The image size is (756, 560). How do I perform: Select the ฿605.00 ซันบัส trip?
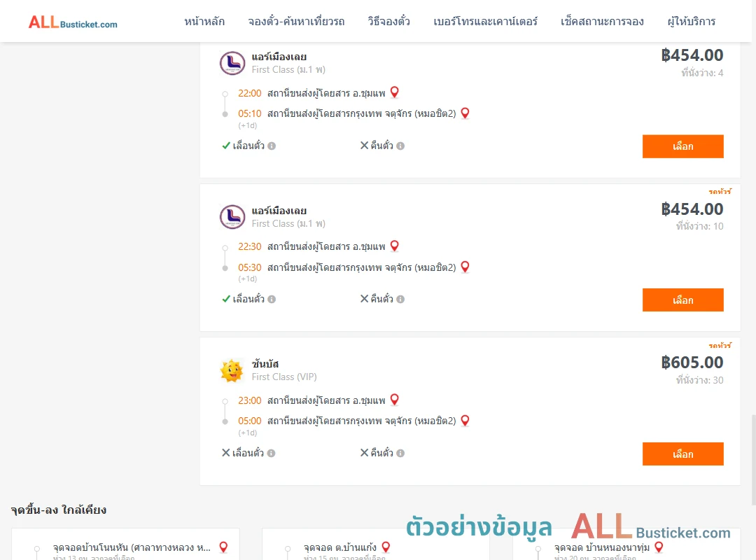pos(682,454)
